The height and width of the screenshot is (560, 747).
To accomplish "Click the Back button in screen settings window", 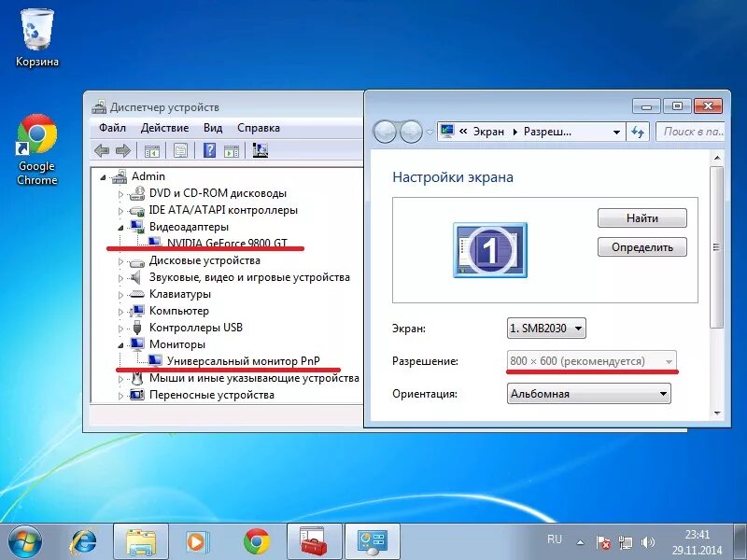I will tap(385, 132).
